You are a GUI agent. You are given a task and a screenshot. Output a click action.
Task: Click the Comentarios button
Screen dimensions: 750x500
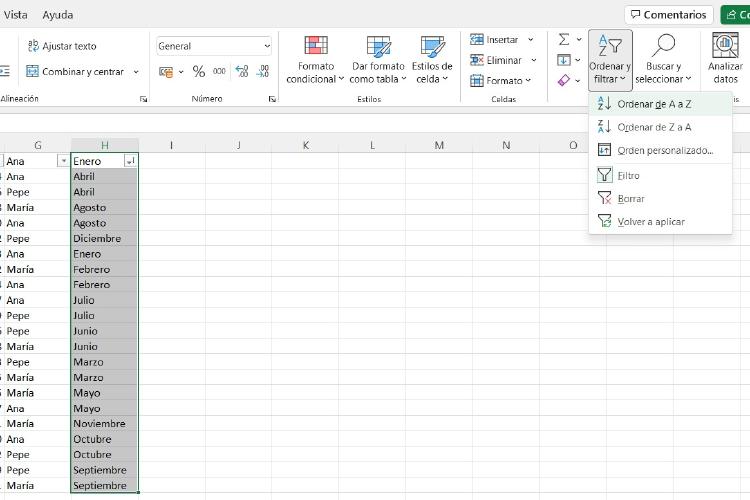pyautogui.click(x=668, y=15)
